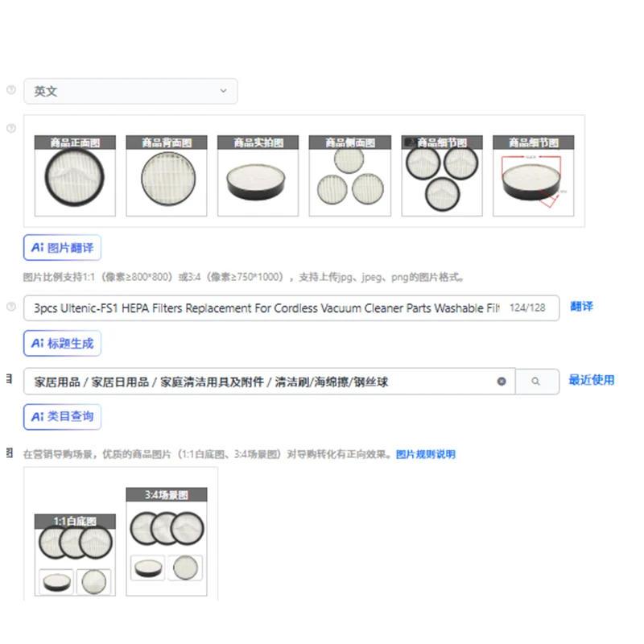The image size is (644, 644).
Task: Click the AI 图片翻译 button
Action: coord(63,248)
